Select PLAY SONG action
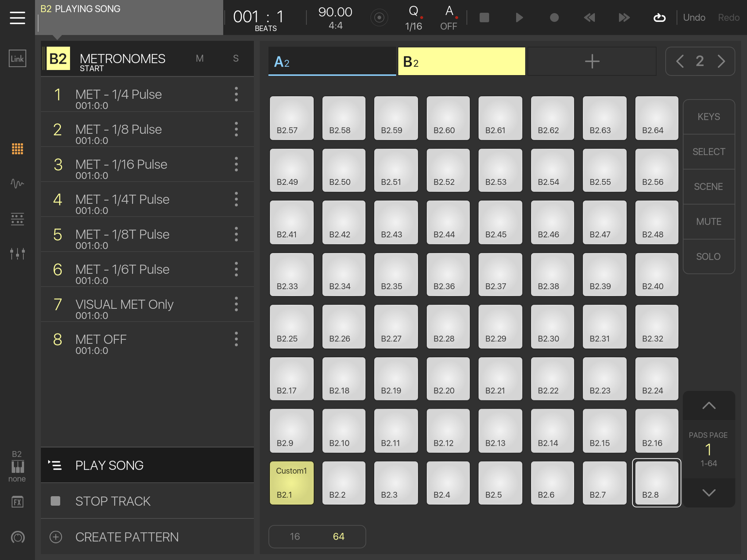This screenshot has height=560, width=747. click(147, 465)
